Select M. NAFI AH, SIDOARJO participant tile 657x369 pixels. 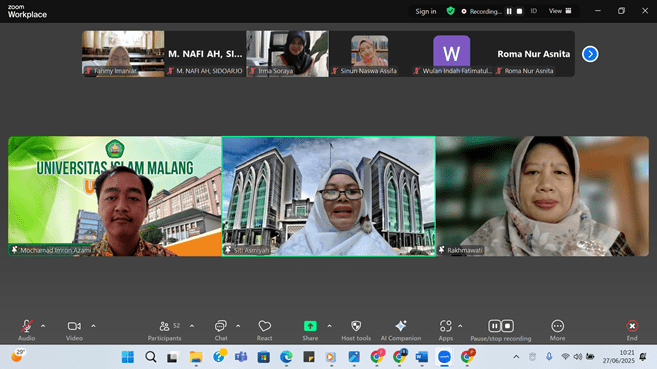point(205,54)
